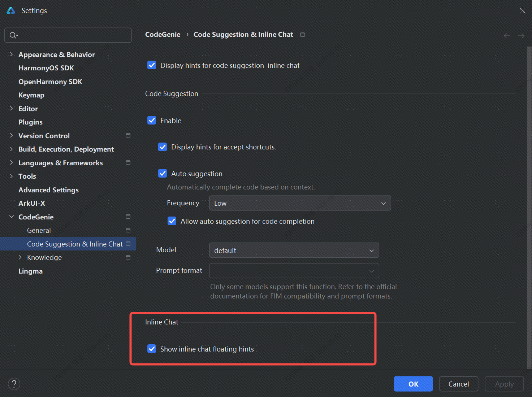This screenshot has height=397, width=532.
Task: Select HarmonyOS SDK settings
Action: (46, 68)
